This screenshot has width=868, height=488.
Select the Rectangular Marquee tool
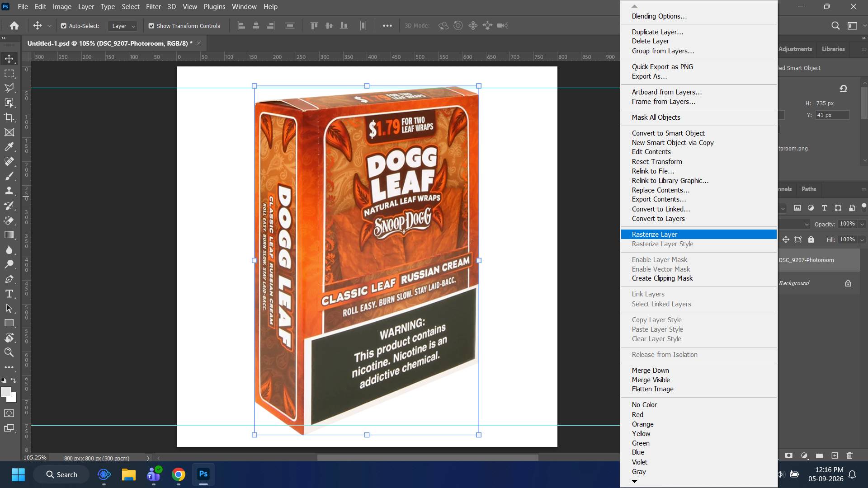(9, 73)
